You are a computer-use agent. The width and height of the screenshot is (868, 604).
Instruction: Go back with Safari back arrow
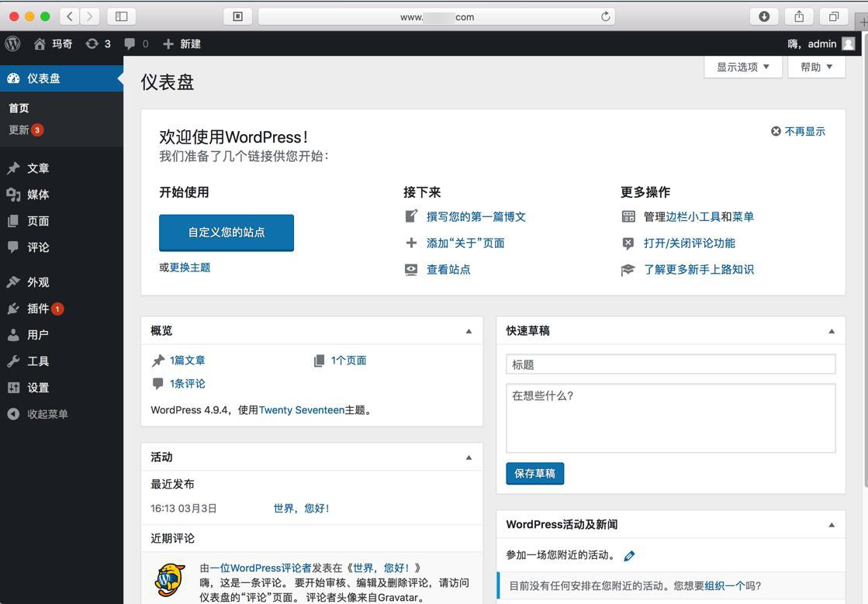[x=69, y=16]
